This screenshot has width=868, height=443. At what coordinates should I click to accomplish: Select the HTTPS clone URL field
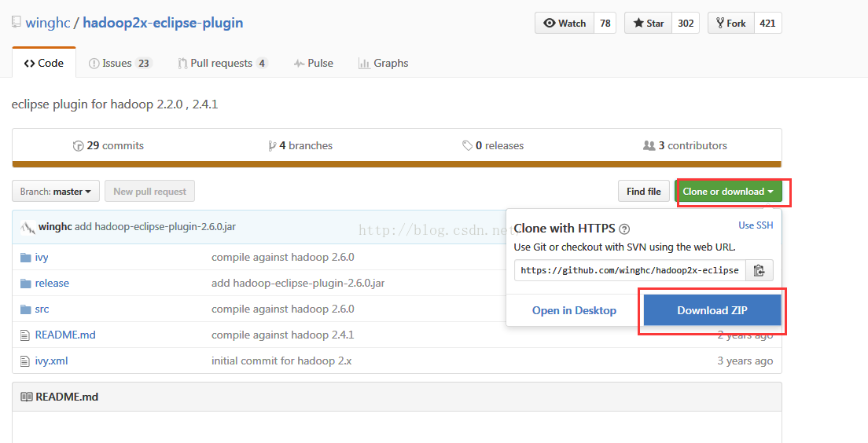point(630,270)
